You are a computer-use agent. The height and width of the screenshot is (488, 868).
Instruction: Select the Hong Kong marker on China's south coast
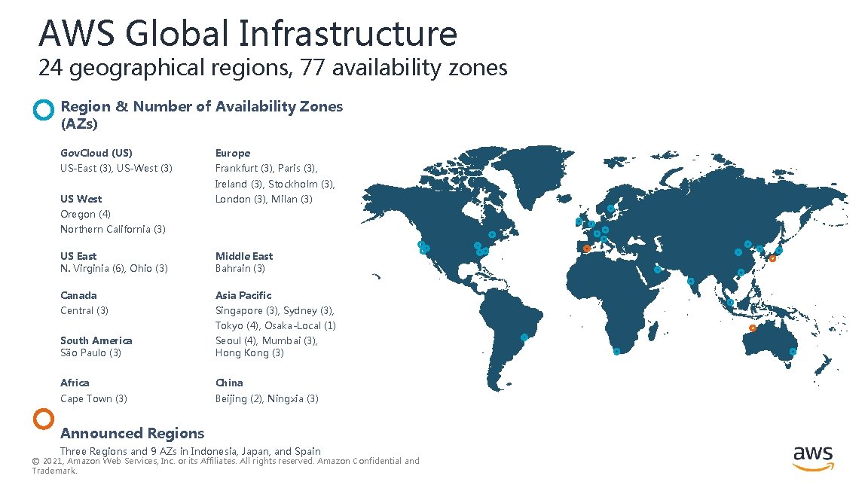(741, 272)
